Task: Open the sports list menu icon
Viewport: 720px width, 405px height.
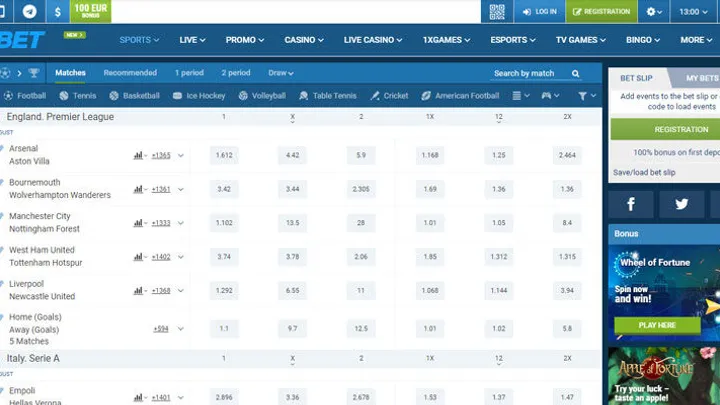Action: click(520, 96)
